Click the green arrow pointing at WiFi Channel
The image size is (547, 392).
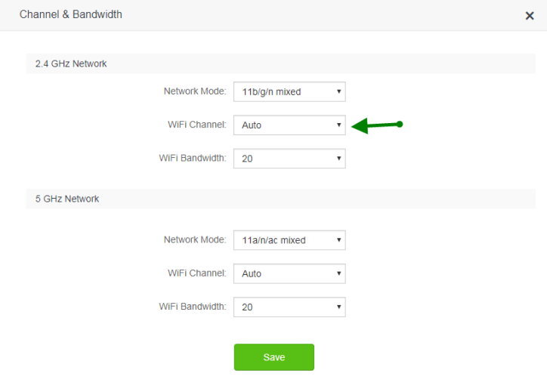(x=377, y=125)
